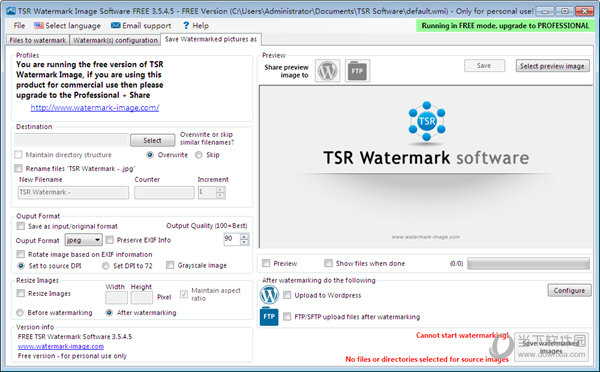Click the Output Quality value field
Screen dimensions: 600x372
click(232, 239)
